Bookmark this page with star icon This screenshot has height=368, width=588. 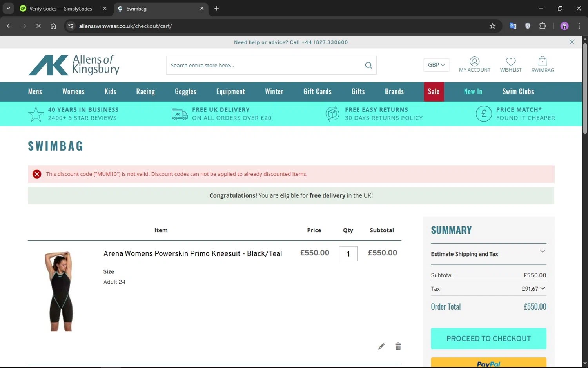(x=492, y=26)
